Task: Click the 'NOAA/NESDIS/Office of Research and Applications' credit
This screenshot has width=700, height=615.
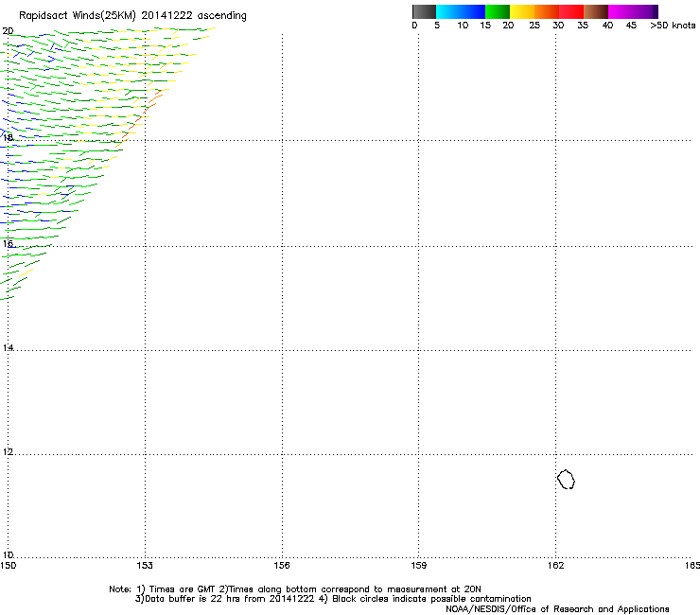Action: 557,609
